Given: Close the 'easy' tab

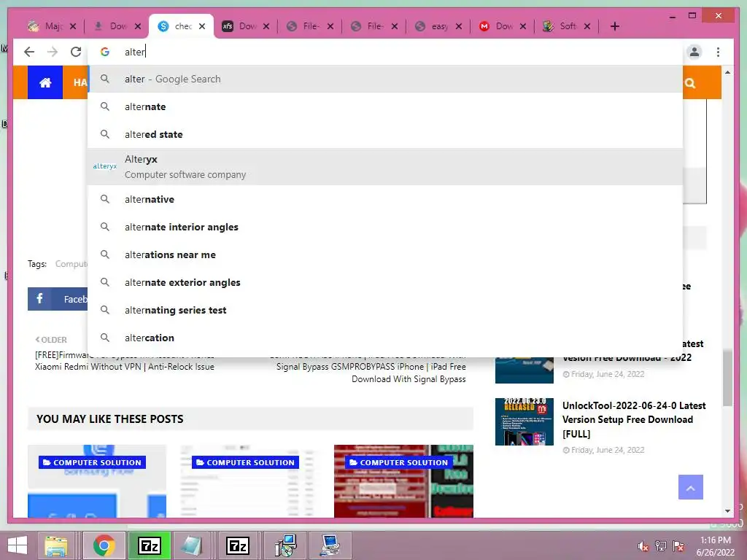Looking at the screenshot, I should pos(459,26).
